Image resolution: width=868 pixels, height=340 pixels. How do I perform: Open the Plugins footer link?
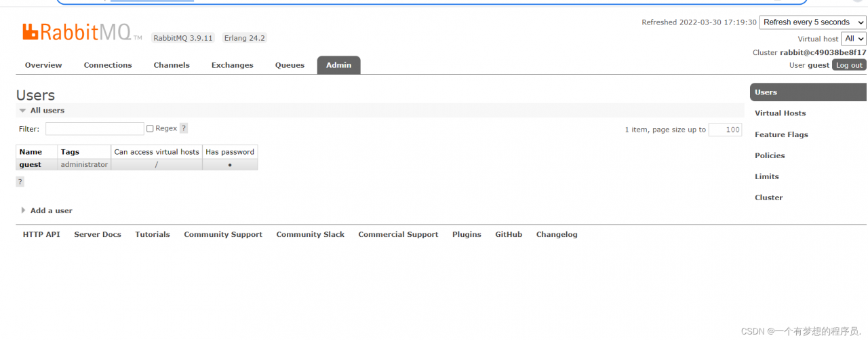[x=467, y=234]
